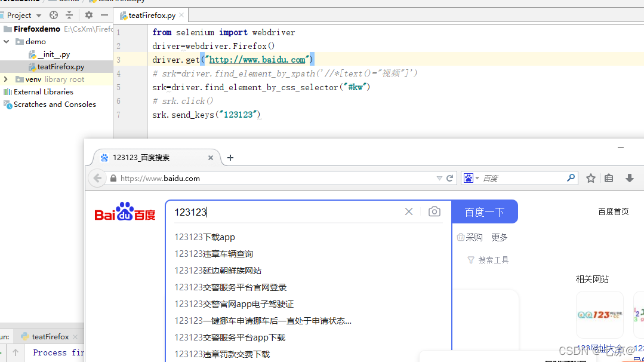
Task: Expand the venv library root folder
Action: point(6,79)
